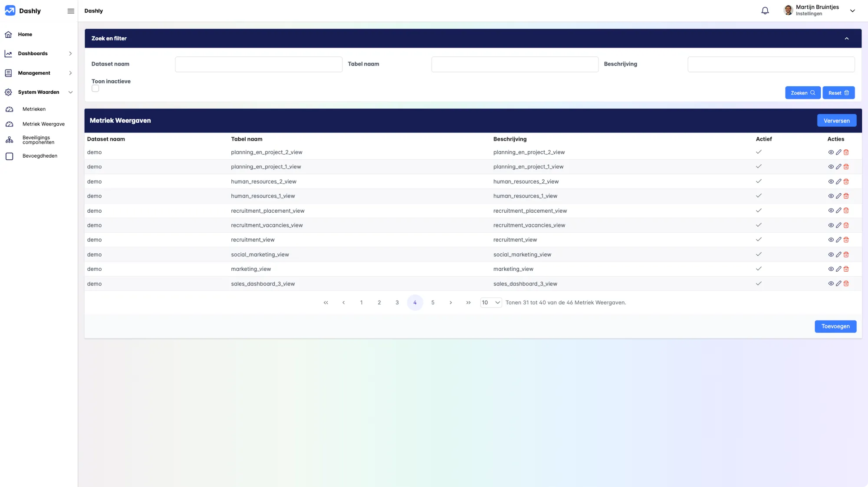Screen dimensions: 868x487
Task: Collapse the Zoek en filter panel
Action: (846, 39)
